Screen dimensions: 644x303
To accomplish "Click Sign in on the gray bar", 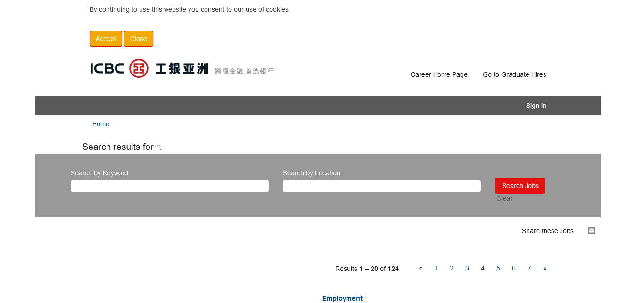I will [x=536, y=106].
